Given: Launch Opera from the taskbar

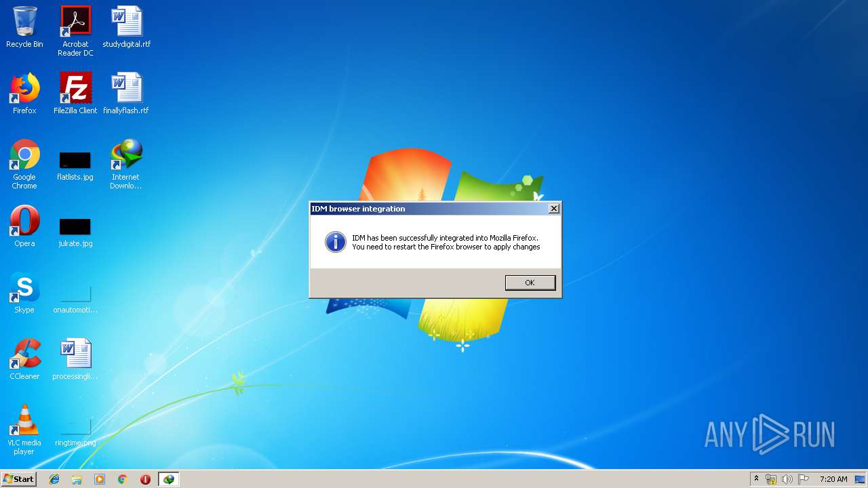Looking at the screenshot, I should pyautogui.click(x=145, y=479).
